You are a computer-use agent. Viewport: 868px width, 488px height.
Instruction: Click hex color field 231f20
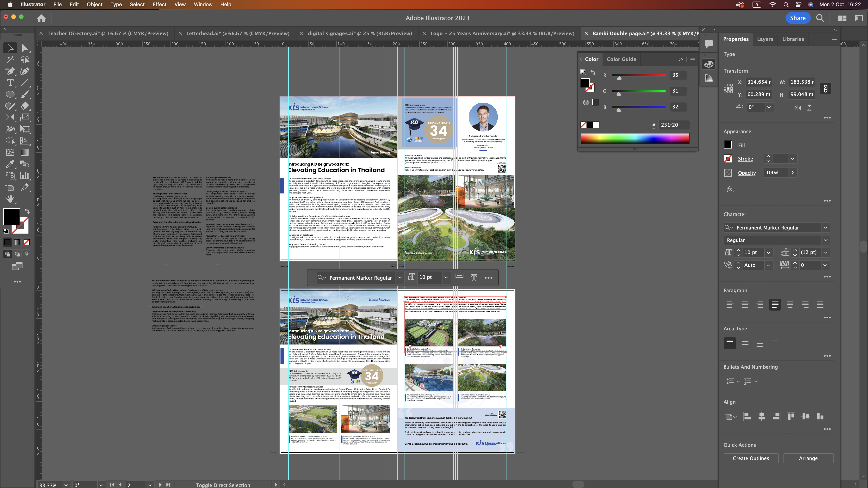pyautogui.click(x=674, y=125)
